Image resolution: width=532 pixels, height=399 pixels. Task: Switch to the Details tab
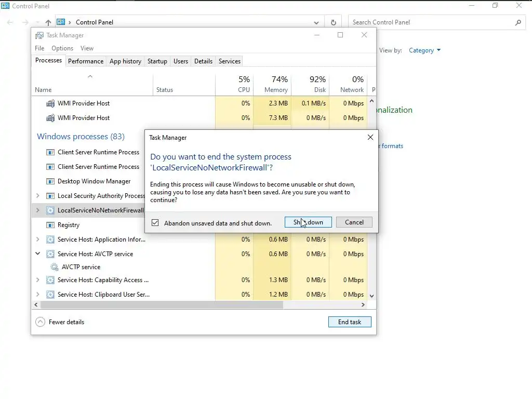tap(203, 61)
